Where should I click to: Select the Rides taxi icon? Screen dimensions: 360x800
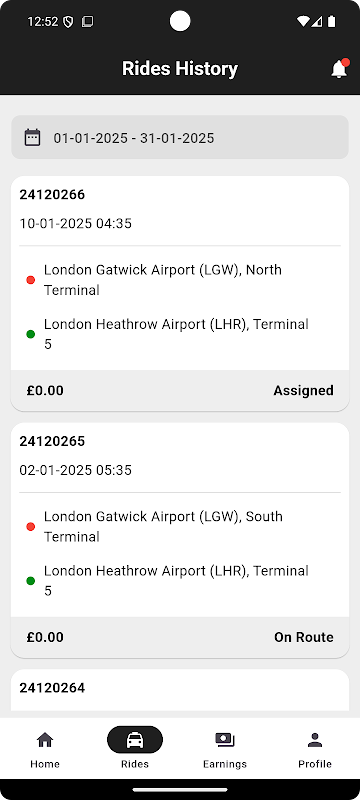click(x=135, y=740)
